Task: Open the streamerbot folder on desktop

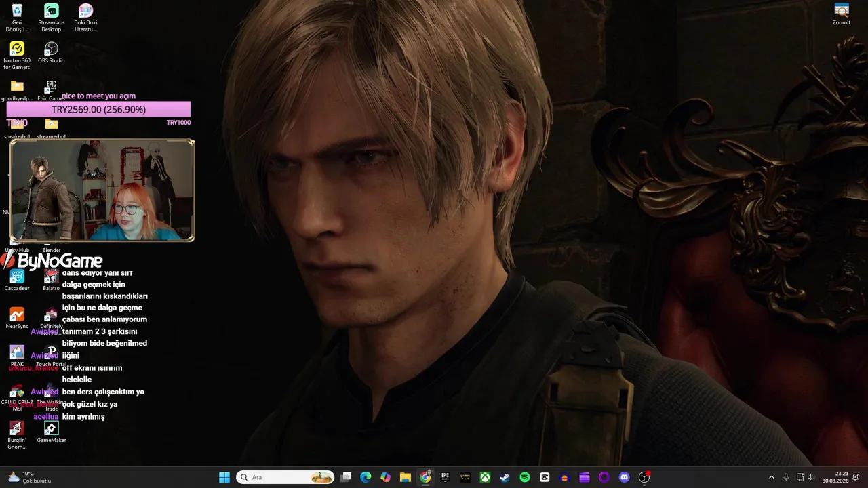Action: pyautogui.click(x=51, y=128)
